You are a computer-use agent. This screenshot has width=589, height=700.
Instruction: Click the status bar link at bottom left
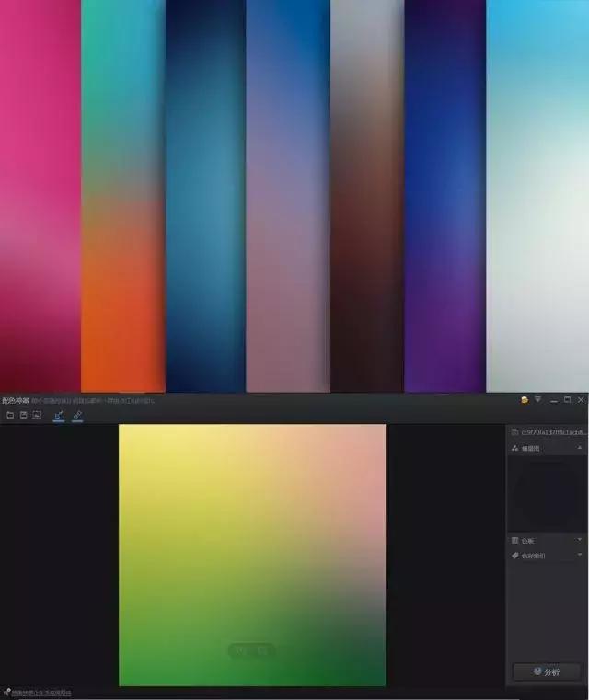pos(40,693)
